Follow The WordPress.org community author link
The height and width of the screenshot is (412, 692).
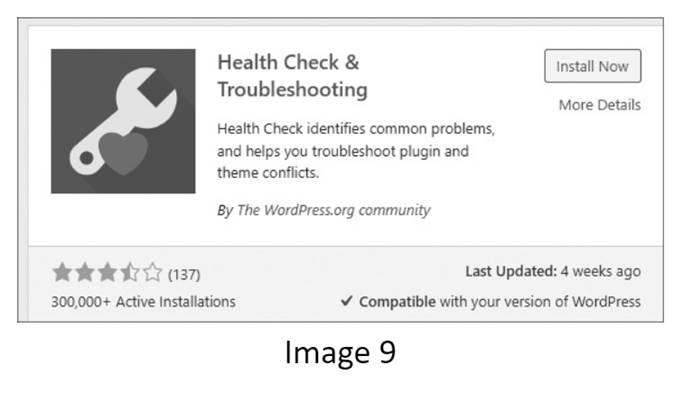pyautogui.click(x=333, y=210)
